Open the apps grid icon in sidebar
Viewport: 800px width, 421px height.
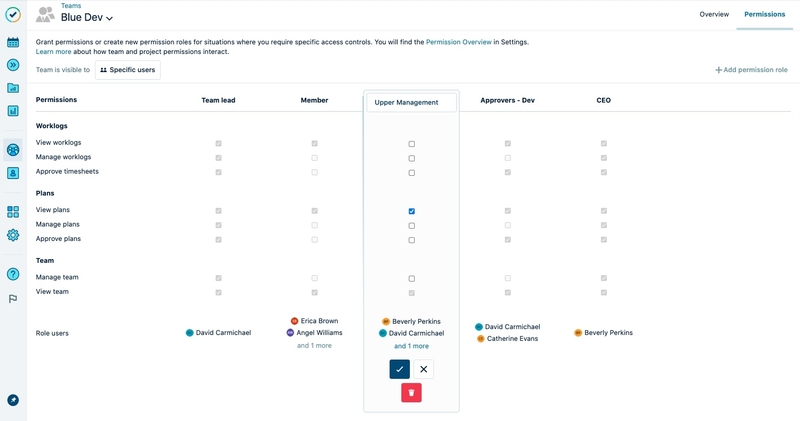tap(13, 212)
